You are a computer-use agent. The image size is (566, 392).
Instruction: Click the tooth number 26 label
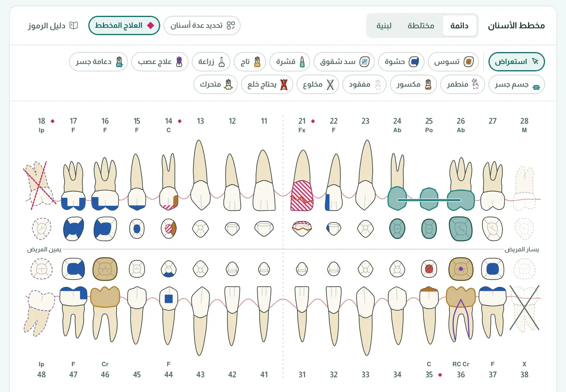click(x=461, y=121)
